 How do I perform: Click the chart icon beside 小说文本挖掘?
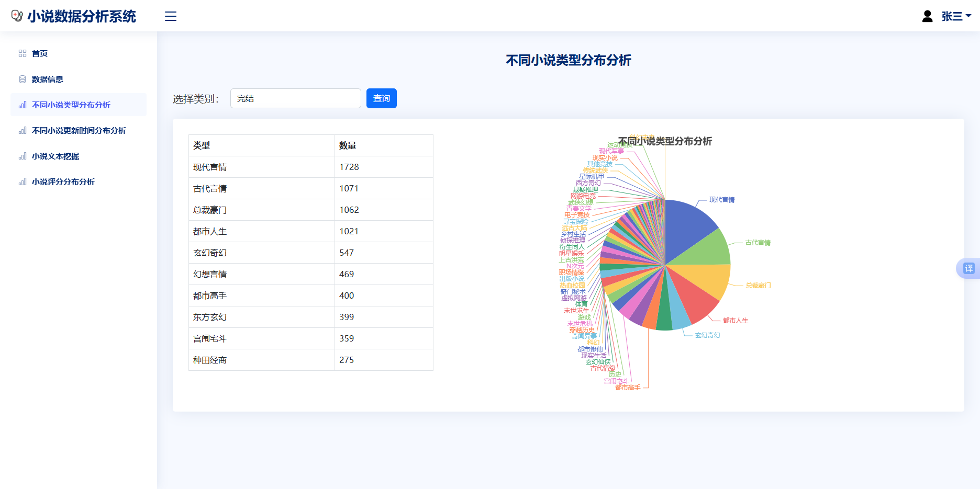pyautogui.click(x=23, y=156)
